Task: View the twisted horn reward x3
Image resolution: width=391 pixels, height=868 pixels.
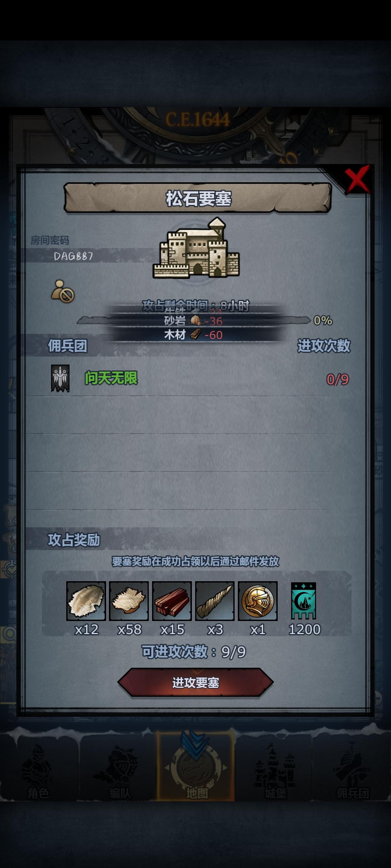Action: coord(215,601)
